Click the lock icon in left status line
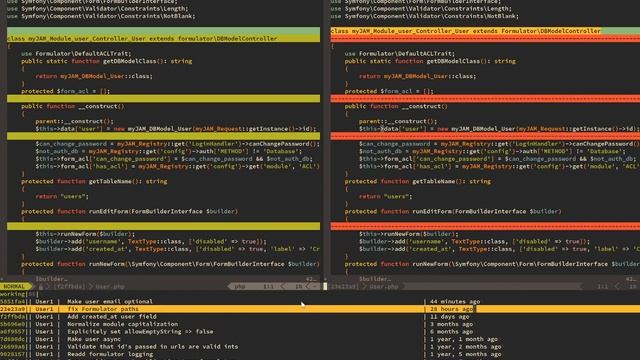Screen dimensions: 640x360 click(x=41, y=287)
